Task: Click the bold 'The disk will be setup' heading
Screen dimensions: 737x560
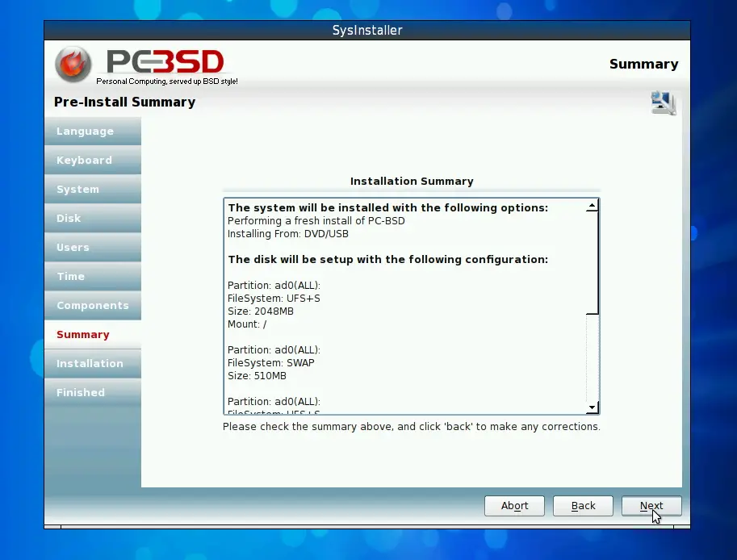Action: point(387,259)
